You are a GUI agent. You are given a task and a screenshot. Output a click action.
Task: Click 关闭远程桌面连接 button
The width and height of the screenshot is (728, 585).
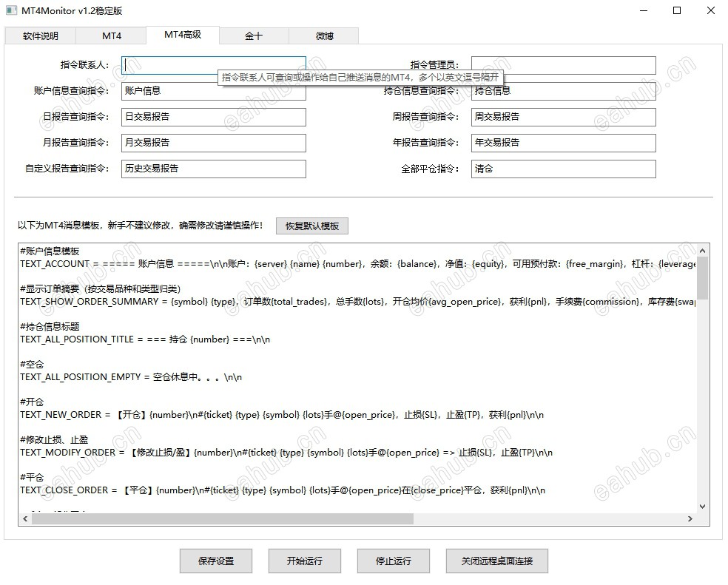tap(496, 561)
